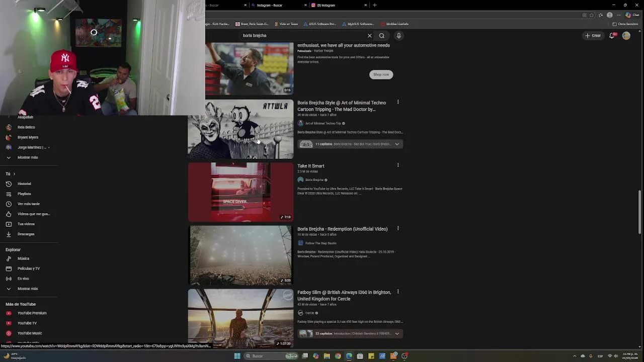
Task: Open the Vida en Texas bookmark
Action: click(286, 24)
